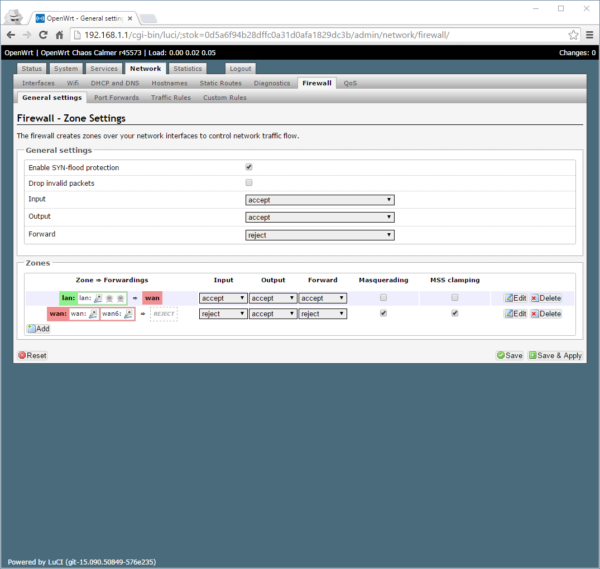
Task: Enable Drop invalid packets checkbox
Action: point(248,184)
